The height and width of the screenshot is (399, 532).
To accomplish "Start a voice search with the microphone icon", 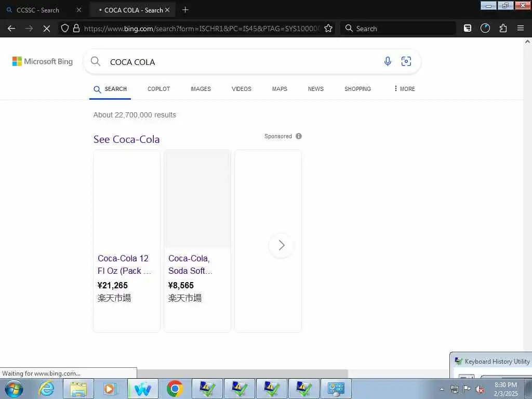I will point(388,61).
